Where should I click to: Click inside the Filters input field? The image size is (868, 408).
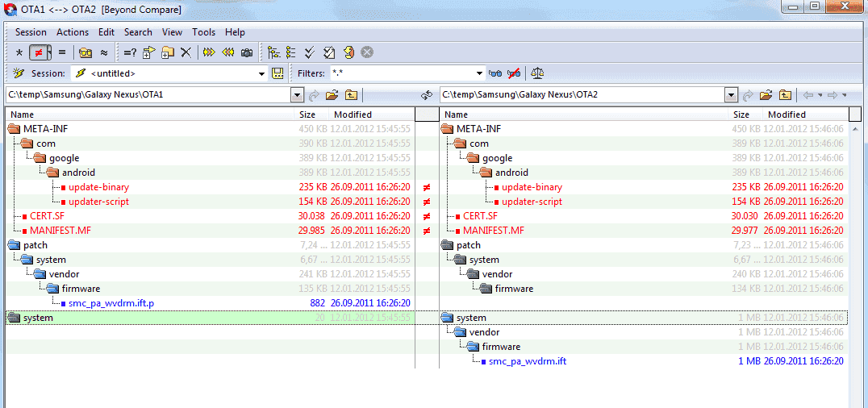(x=403, y=73)
